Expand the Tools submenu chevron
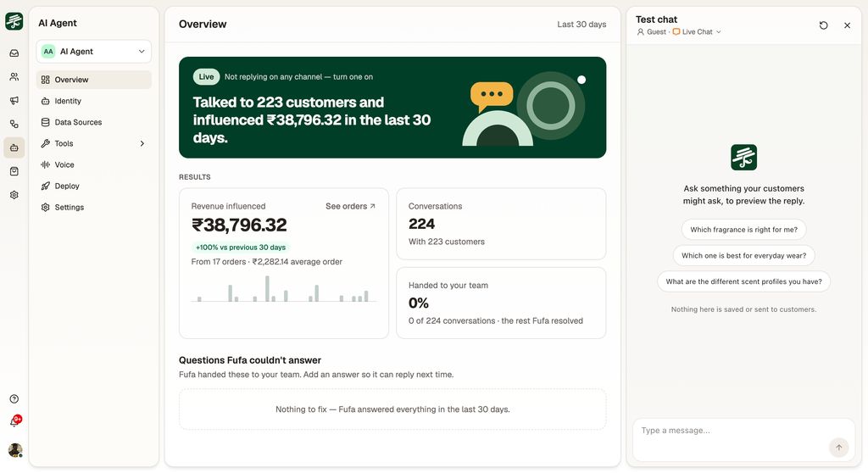 coord(142,143)
